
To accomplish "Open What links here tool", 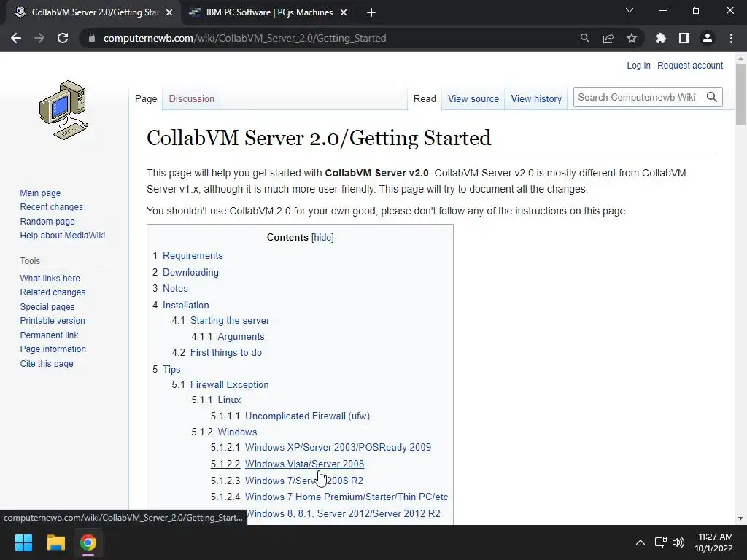I will pyautogui.click(x=50, y=278).
